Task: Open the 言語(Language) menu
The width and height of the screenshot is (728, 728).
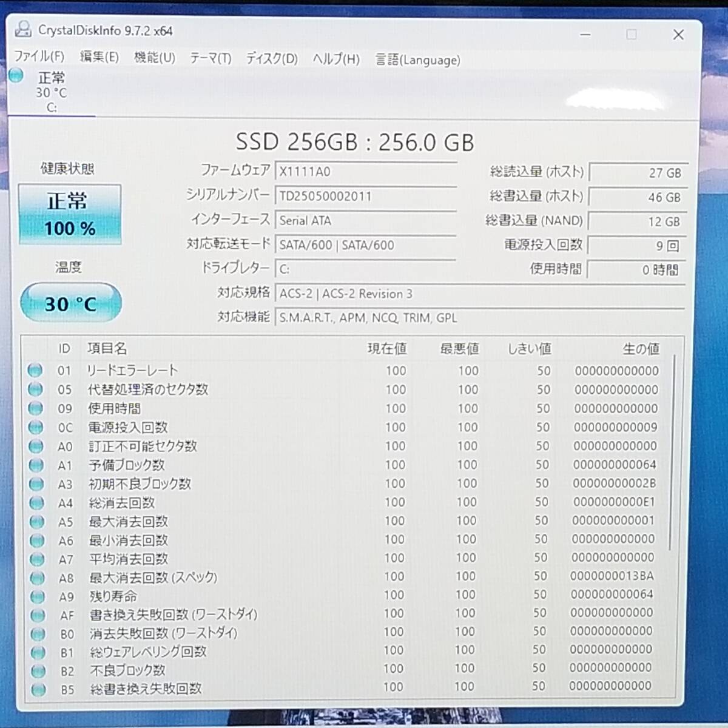Action: (417, 60)
